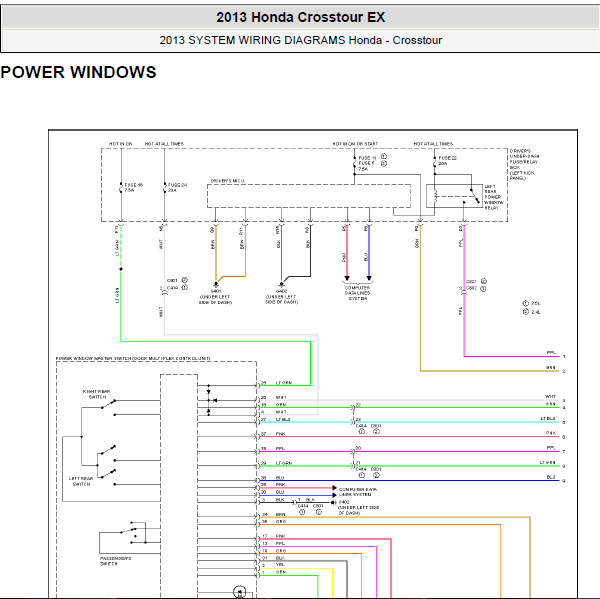Click 'LT GRN' label at pin 25

pyautogui.click(x=284, y=383)
